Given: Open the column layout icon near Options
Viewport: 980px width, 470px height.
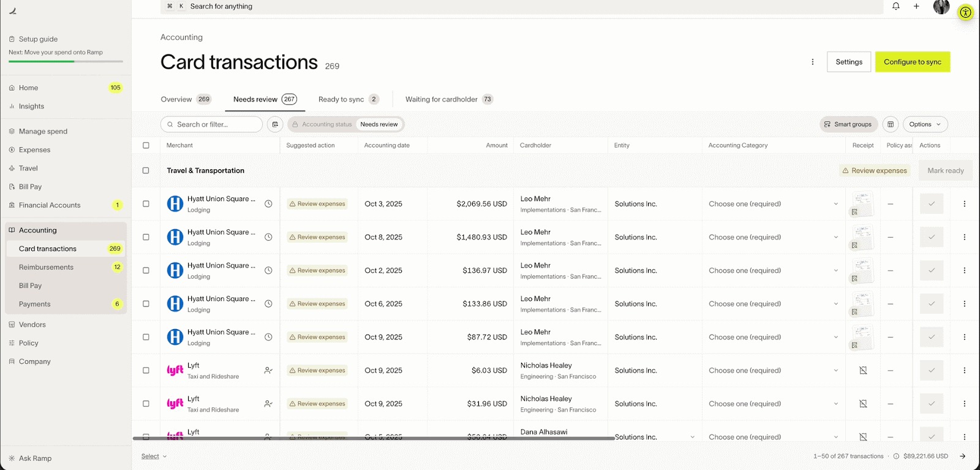Looking at the screenshot, I should pos(891,124).
